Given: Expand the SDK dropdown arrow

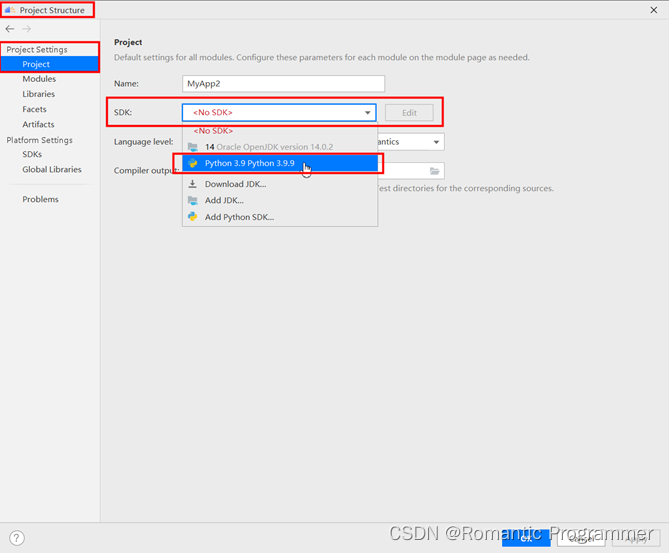Looking at the screenshot, I should pyautogui.click(x=367, y=113).
